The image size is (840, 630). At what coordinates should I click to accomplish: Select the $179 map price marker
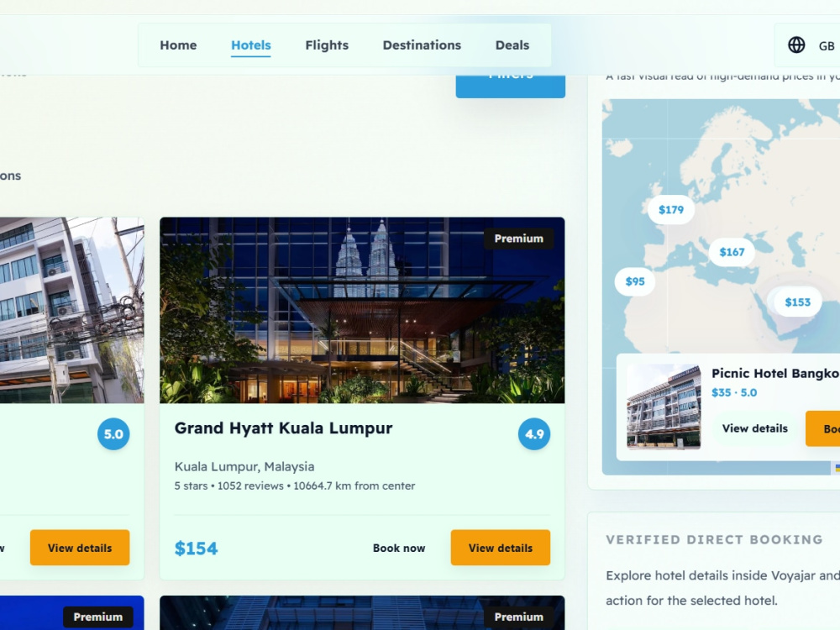pos(670,209)
